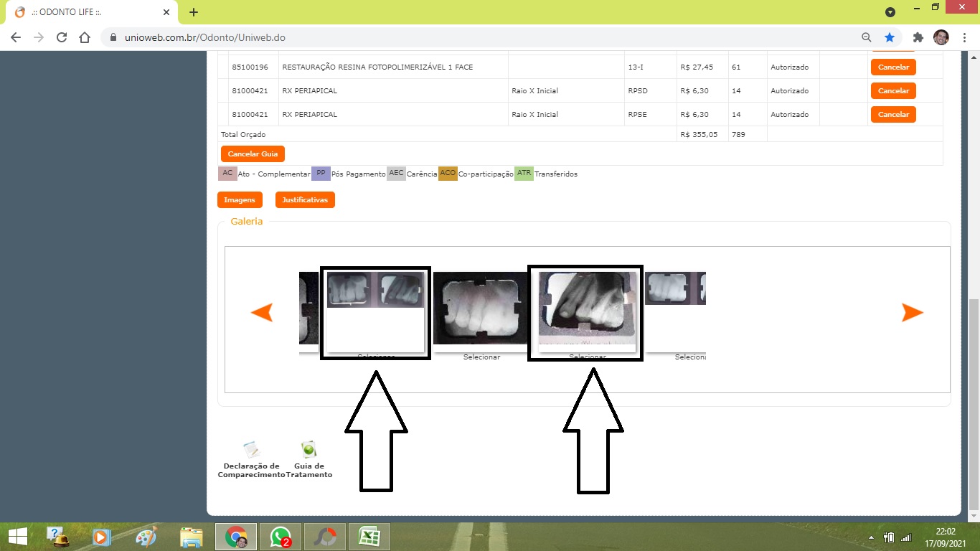
Task: Show hidden system tray icons
Action: (x=872, y=537)
